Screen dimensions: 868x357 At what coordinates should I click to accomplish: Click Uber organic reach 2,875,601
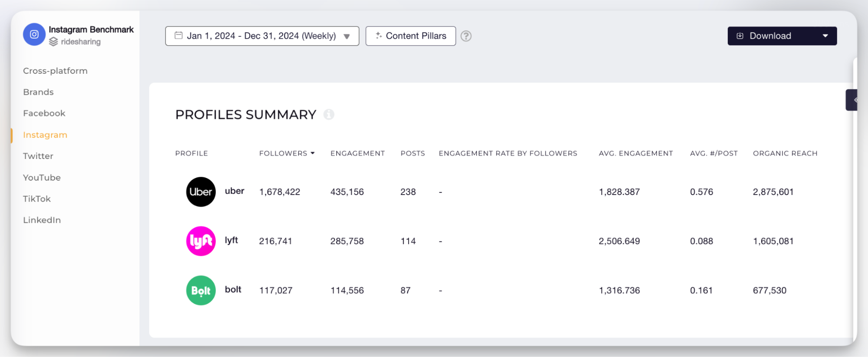pyautogui.click(x=773, y=192)
